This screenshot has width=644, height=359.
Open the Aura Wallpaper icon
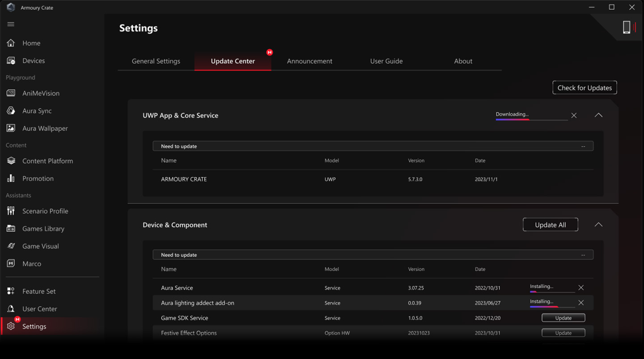tap(11, 128)
